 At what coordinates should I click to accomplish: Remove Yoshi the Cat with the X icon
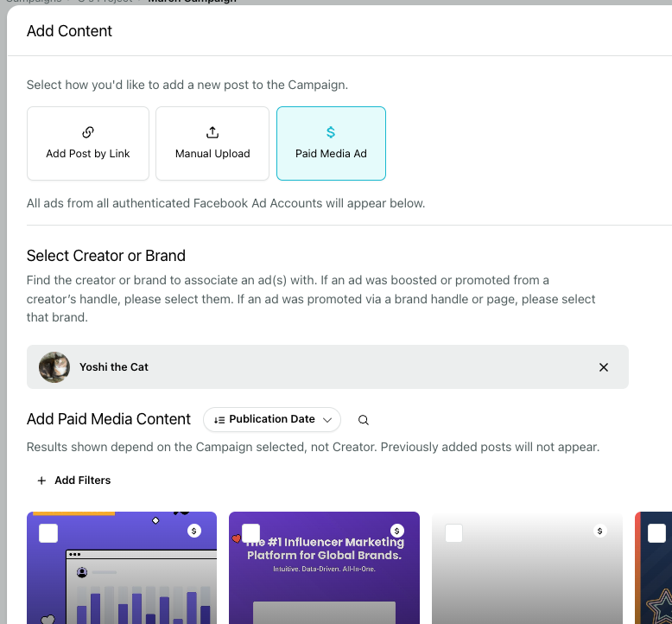point(604,367)
